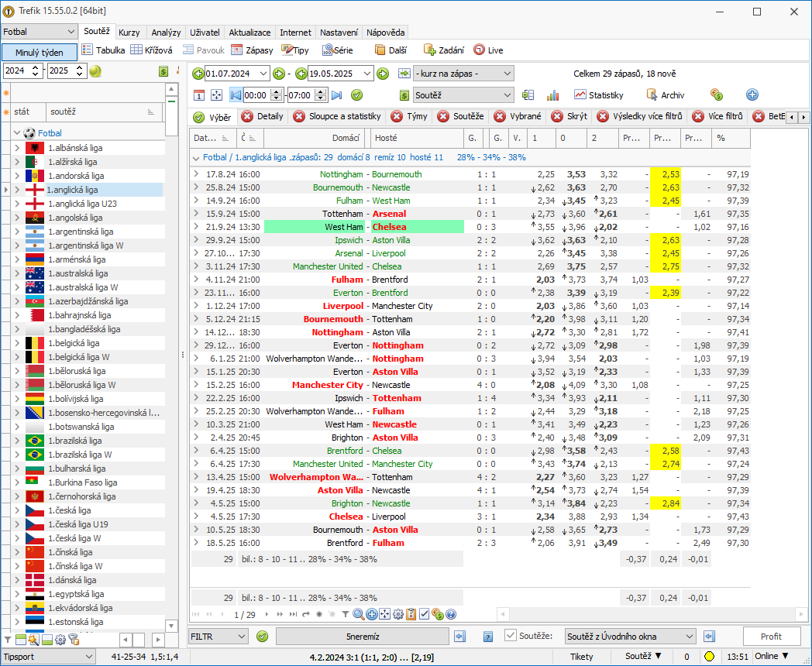The height and width of the screenshot is (666, 812).
Task: Click the Profit button
Action: point(771,637)
